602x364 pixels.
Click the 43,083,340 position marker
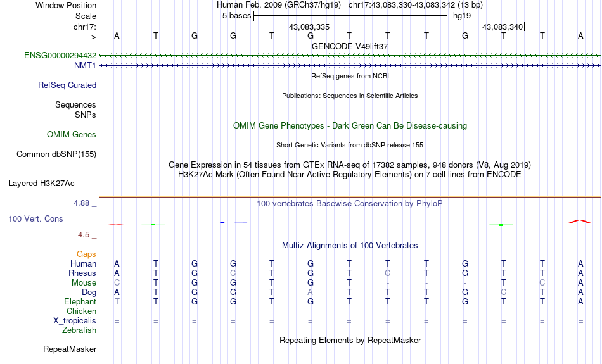tap(503, 27)
